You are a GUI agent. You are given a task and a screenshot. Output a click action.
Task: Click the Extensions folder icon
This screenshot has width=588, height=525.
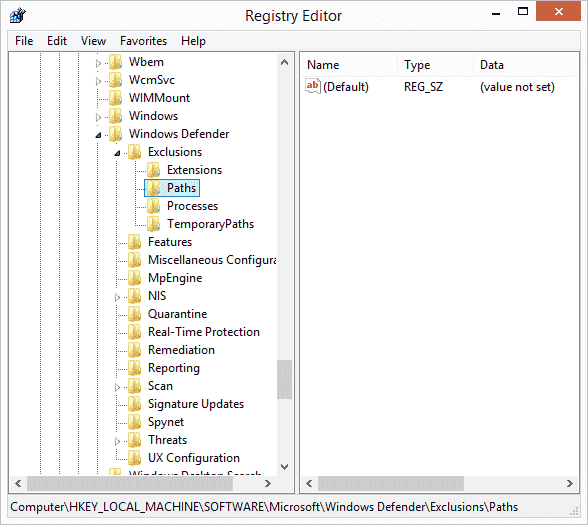point(154,170)
